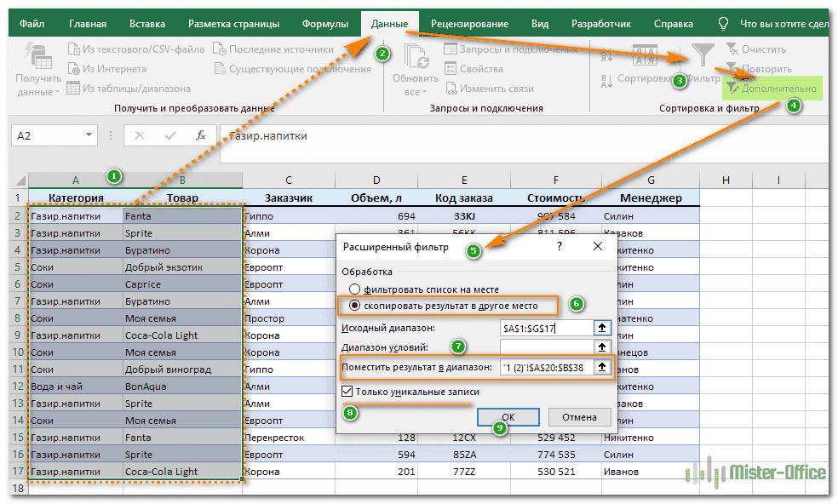
Task: Click range picker for Поместить результат в диапазон
Action: (x=603, y=367)
